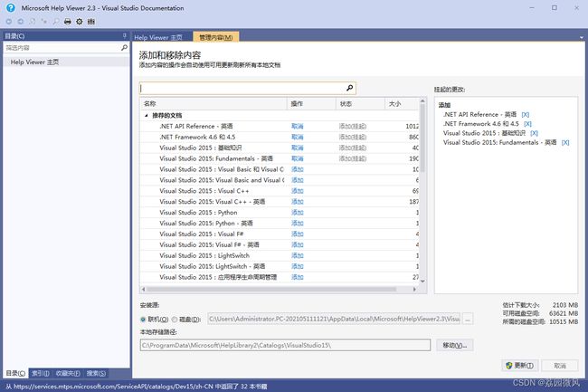This screenshot has width=588, height=392.
Task: Click 取消 for .NET API Reference - 英语
Action: point(298,127)
